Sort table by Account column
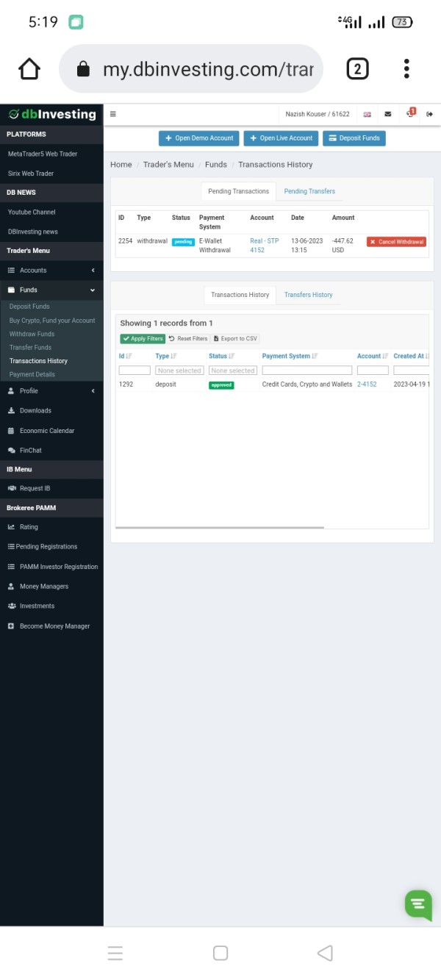441x980 pixels. (373, 357)
